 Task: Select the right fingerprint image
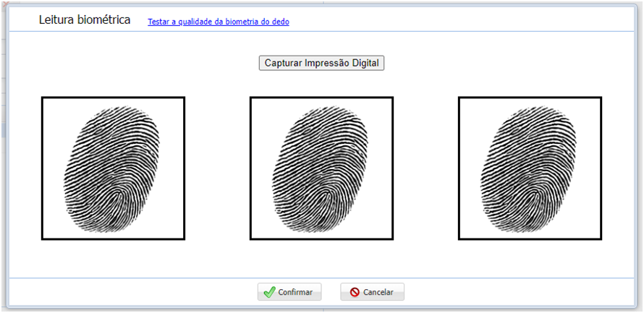point(530,168)
